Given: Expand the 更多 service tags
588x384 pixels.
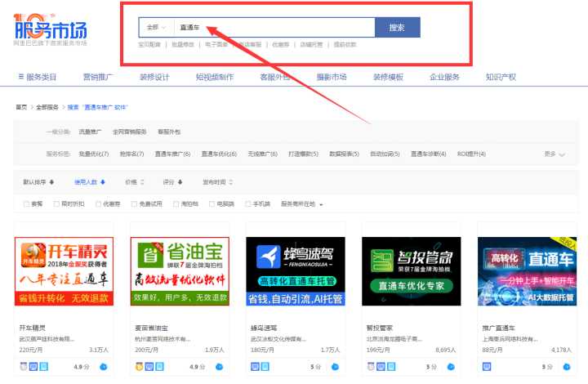Looking at the screenshot, I should pos(554,154).
